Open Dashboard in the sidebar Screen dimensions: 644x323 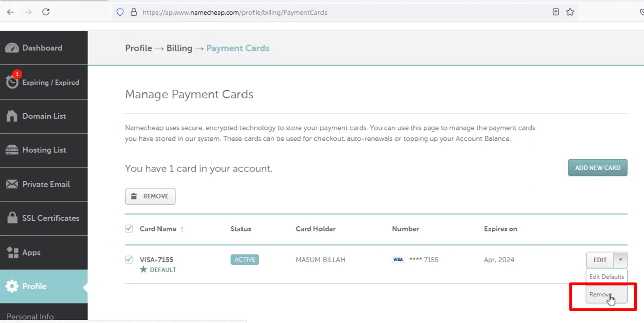44,48
